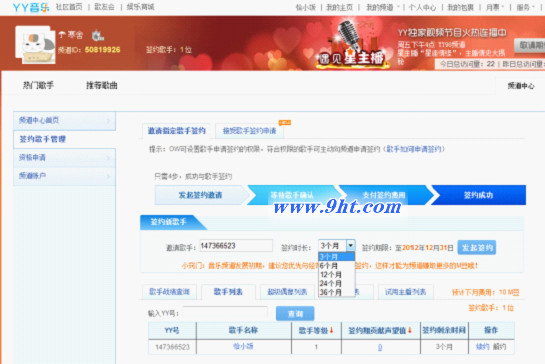The height and width of the screenshot is (364, 545).
Task: Click the arrow chevron on 资格申请 row
Action: (x=108, y=158)
